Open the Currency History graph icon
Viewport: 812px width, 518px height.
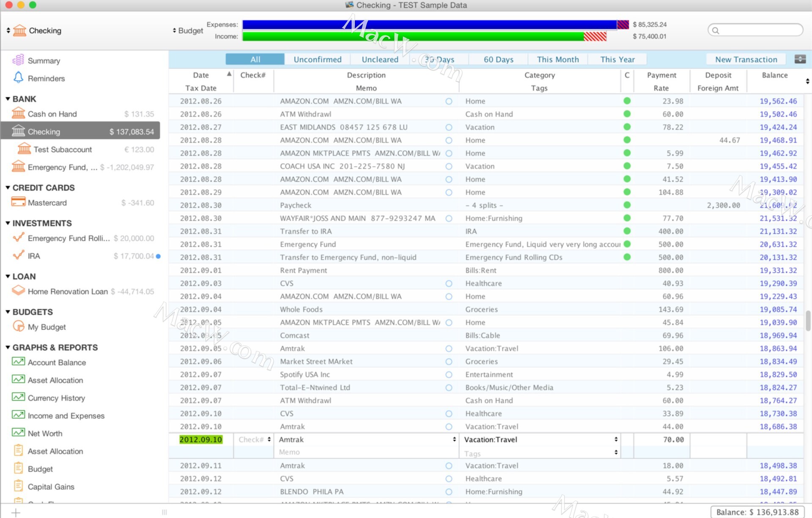(x=18, y=397)
